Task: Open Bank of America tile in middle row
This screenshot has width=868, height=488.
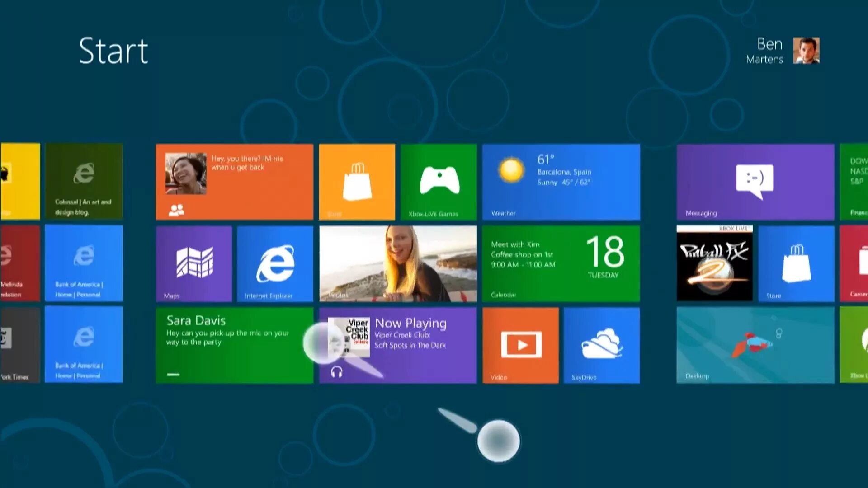Action: click(84, 263)
